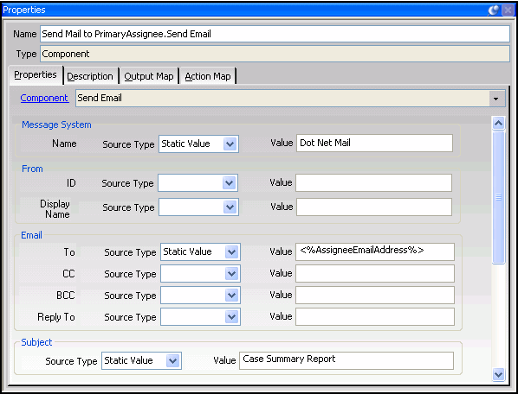
Task: Edit the Name field text
Action: (x=275, y=34)
